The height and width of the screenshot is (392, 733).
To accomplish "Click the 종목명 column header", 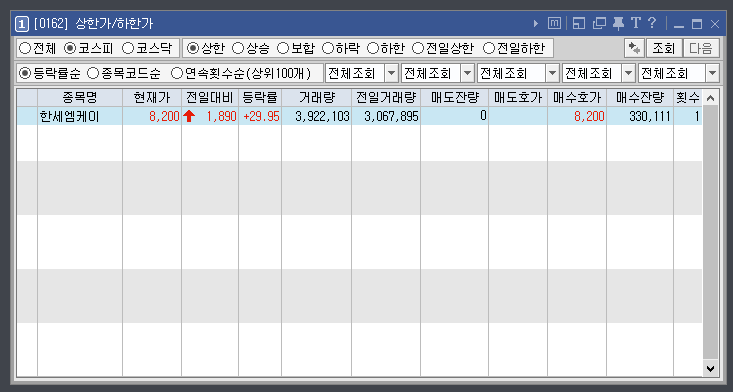I will (79, 98).
